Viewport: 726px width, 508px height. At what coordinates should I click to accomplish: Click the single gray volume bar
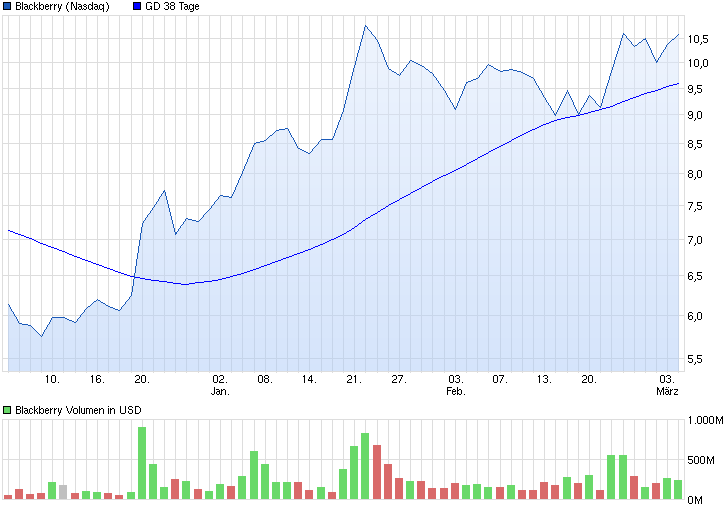click(63, 491)
